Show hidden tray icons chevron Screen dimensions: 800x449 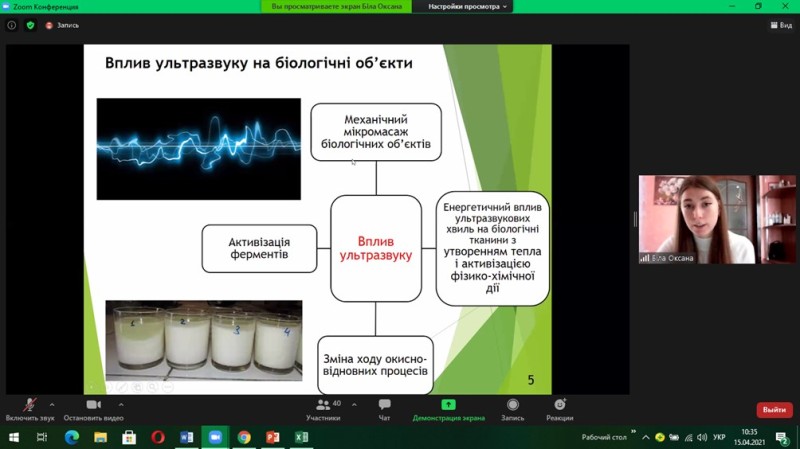645,437
